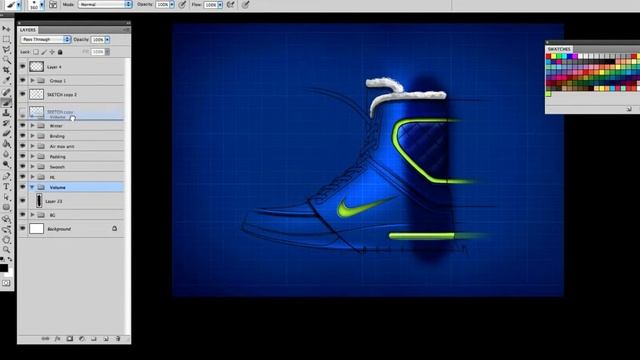Toggle Lock transparent pixels checkbox
This screenshot has height=360, width=640.
click(x=36, y=52)
